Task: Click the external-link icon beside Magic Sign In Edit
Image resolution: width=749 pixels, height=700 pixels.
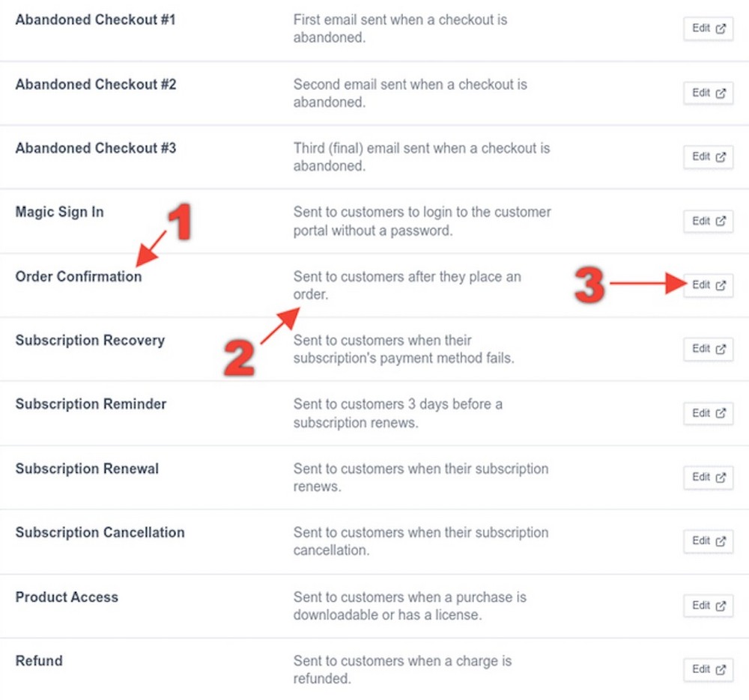Action: click(720, 221)
